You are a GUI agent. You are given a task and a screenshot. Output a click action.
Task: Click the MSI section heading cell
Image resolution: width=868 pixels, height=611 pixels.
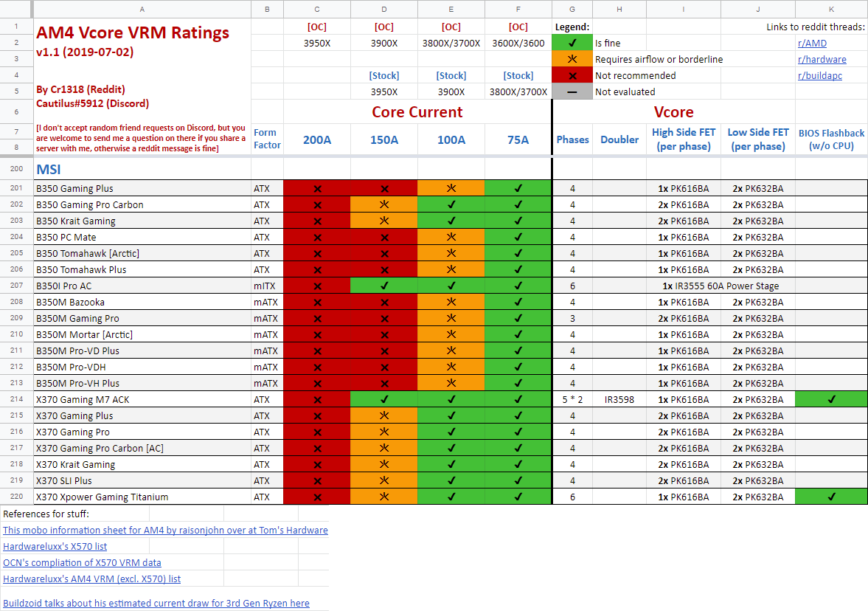(142, 169)
